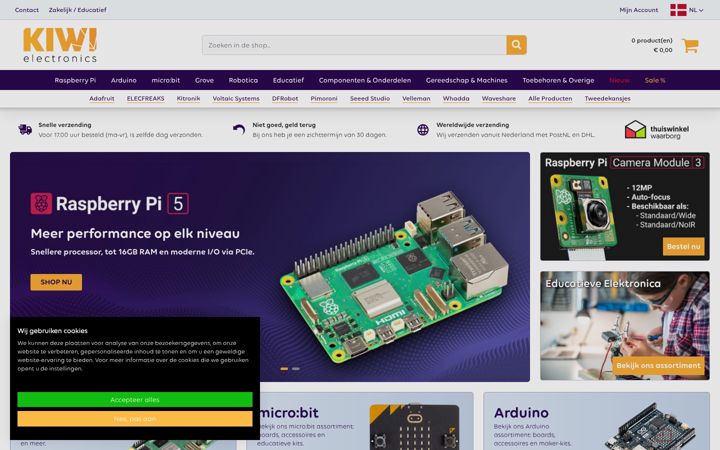Open the Raspberry Pi menu
Image resolution: width=720 pixels, height=450 pixels.
click(x=75, y=80)
